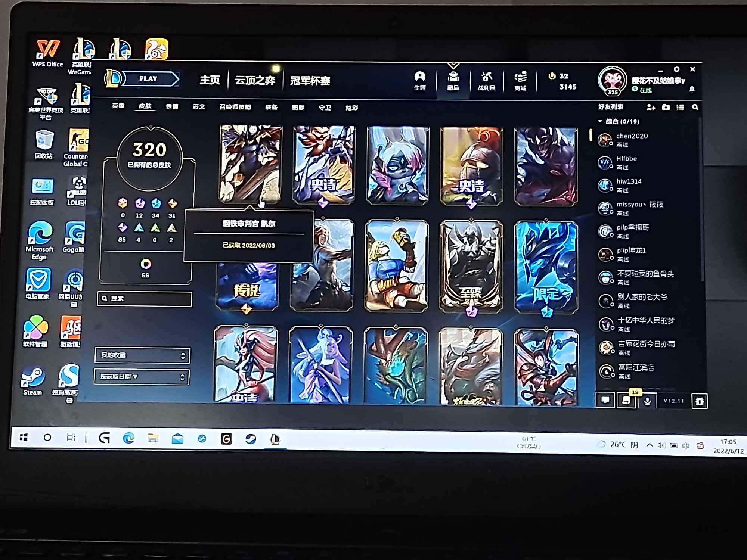747x560 pixels.
Task: Switch to the 召唤师技能 tab
Action: point(235,107)
